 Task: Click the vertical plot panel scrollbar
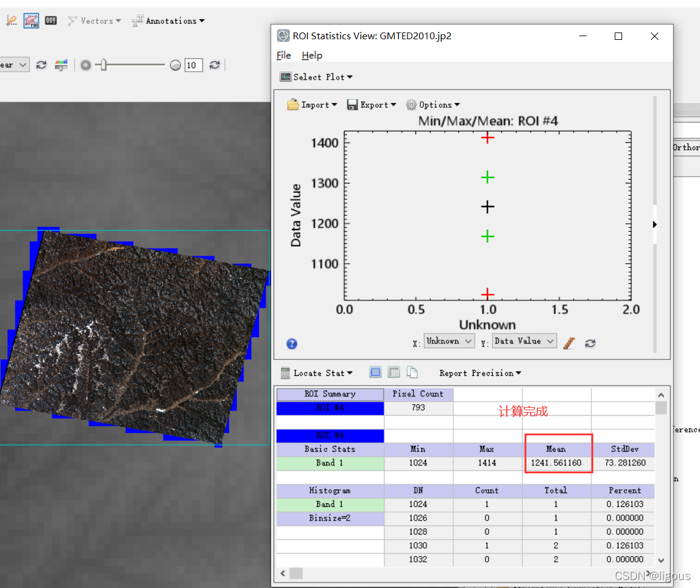pyautogui.click(x=655, y=224)
